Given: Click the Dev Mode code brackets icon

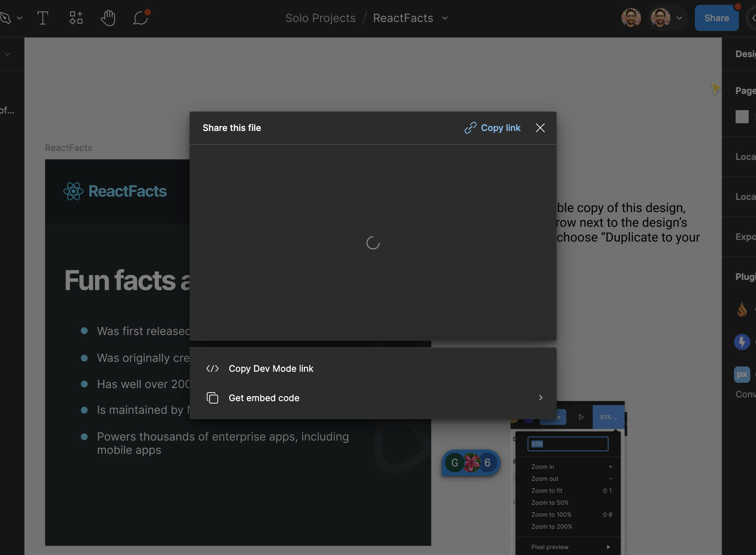Looking at the screenshot, I should (x=212, y=369).
